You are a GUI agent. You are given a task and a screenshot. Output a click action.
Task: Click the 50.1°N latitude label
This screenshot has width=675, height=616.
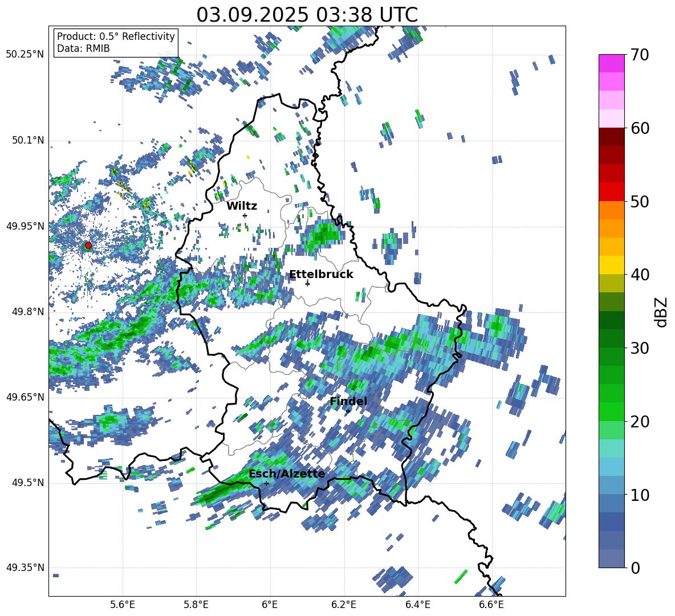tap(28, 141)
